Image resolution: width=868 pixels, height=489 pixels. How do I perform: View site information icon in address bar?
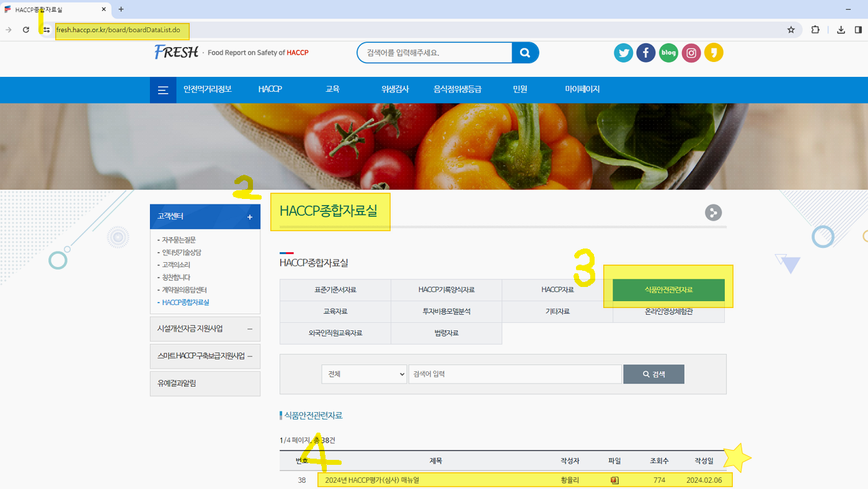(x=46, y=30)
